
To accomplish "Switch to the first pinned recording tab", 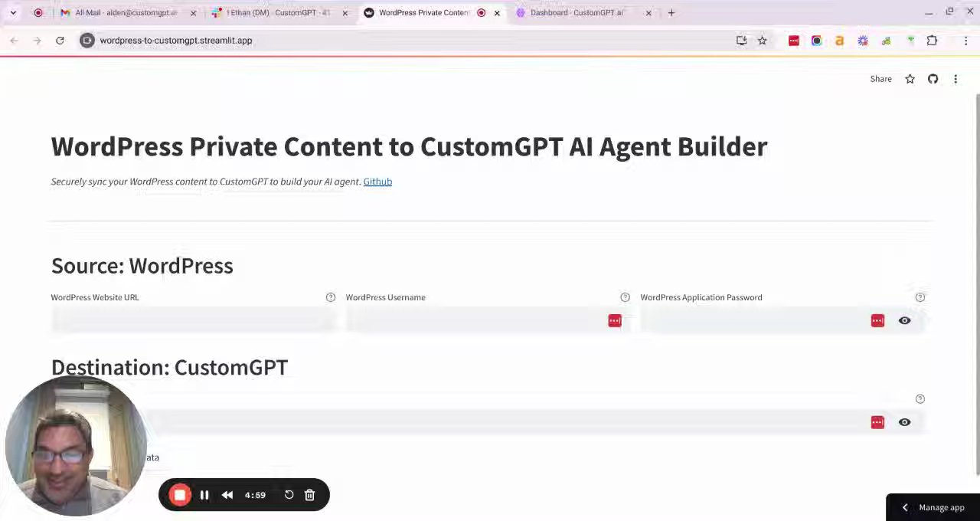I will 38,12.
